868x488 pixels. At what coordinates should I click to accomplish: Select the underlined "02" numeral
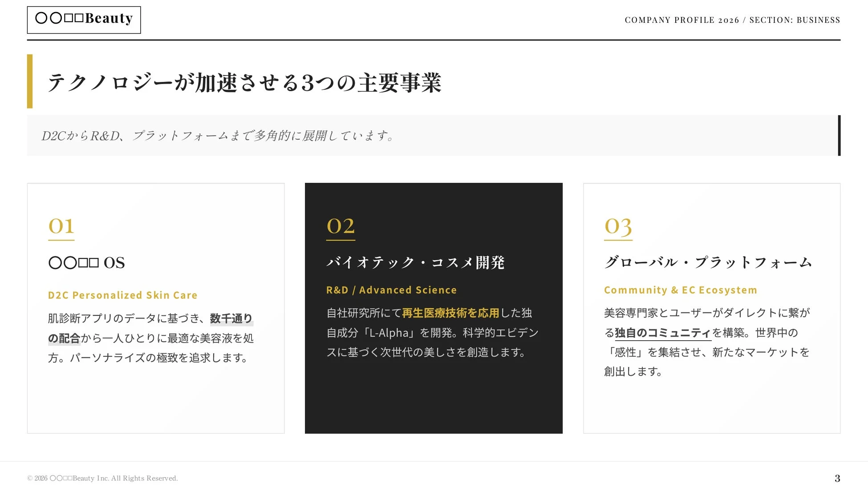340,227
